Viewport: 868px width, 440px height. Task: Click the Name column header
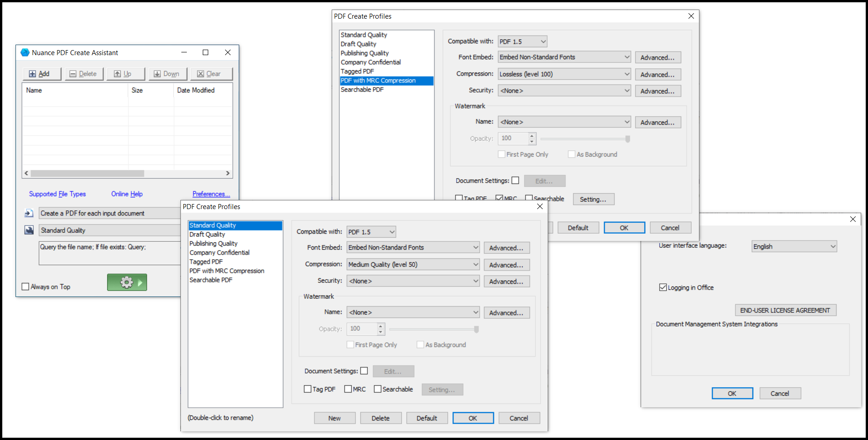pos(75,90)
